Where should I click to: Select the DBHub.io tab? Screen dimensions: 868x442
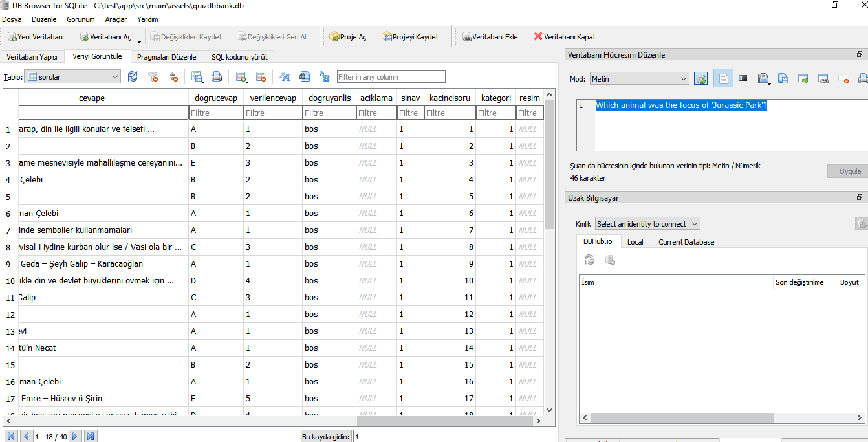[x=598, y=241]
